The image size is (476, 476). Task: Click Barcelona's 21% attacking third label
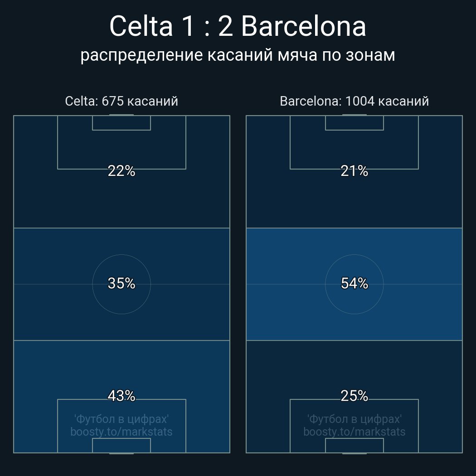coord(354,171)
